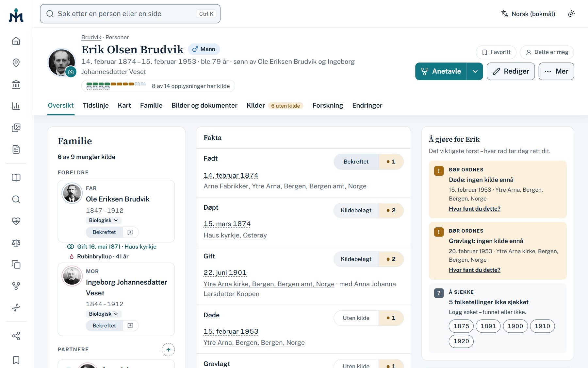Select the 1875 census chip

(461, 326)
